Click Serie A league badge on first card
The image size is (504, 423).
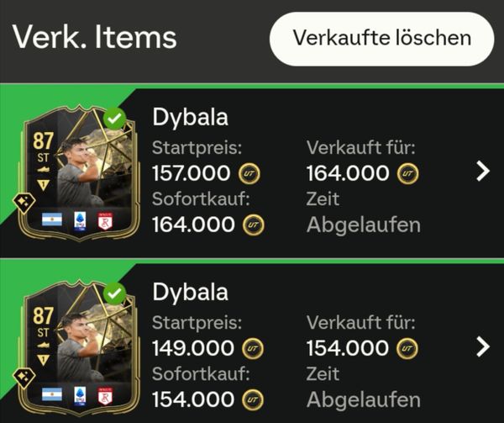pos(80,221)
